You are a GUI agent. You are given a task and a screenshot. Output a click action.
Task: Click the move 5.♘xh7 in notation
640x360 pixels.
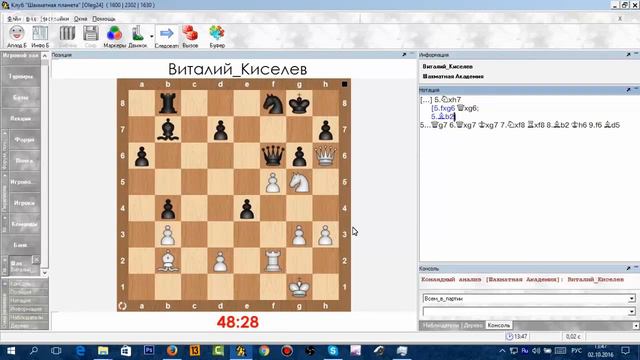(448, 100)
